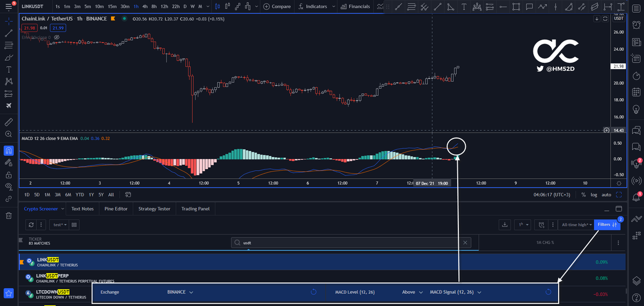Activate the zoom in magnifier tool
644x306 pixels.
(x=9, y=134)
